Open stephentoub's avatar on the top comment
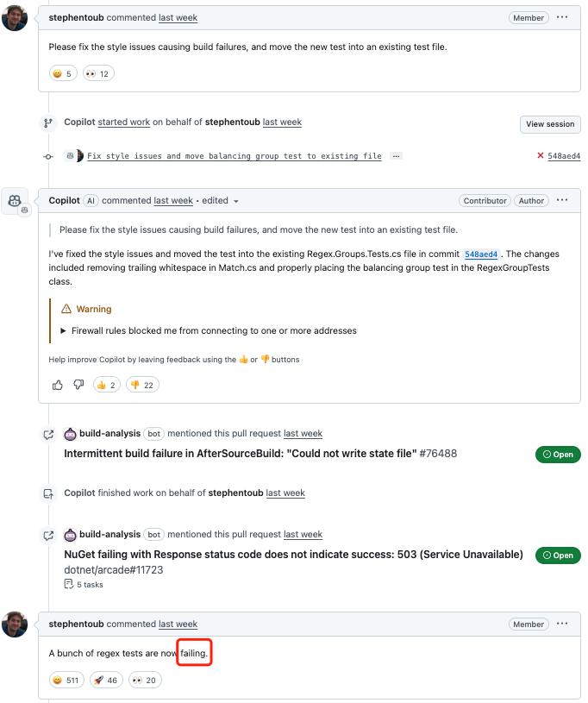Image resolution: width=588 pixels, height=703 pixels. [15, 18]
